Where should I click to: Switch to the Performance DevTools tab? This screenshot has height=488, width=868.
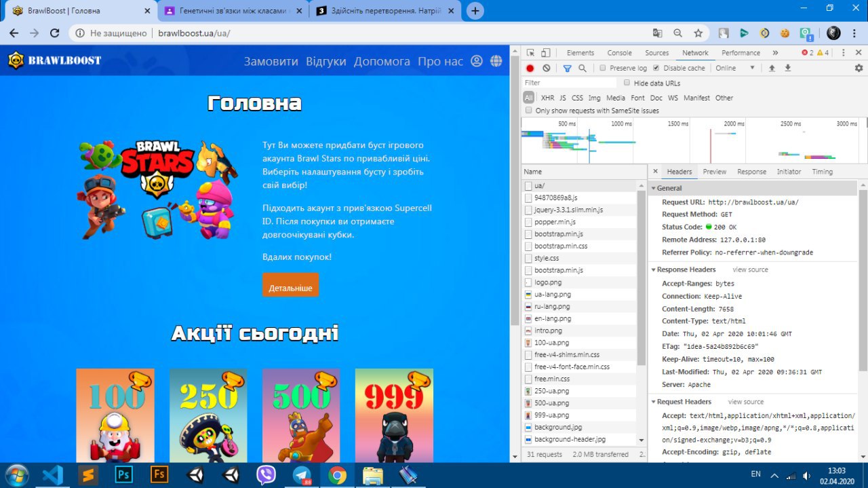click(741, 53)
